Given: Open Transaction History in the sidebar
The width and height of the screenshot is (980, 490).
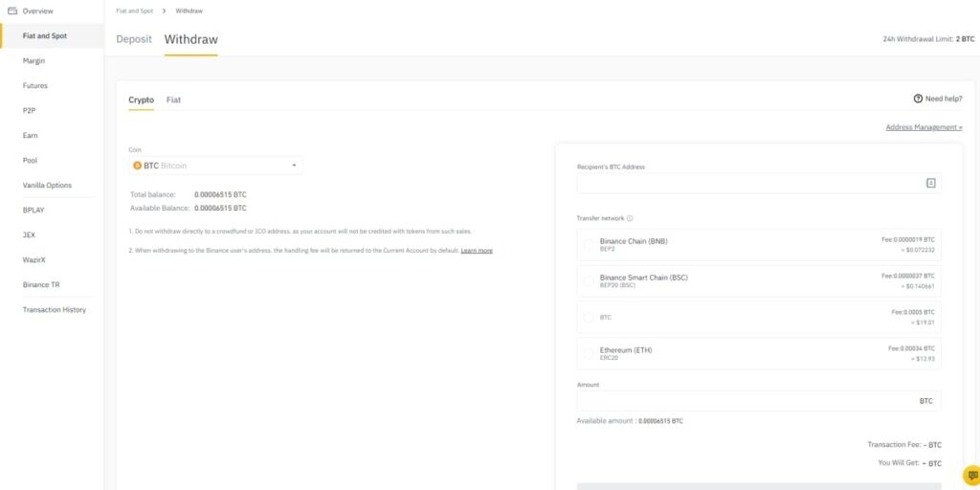Looking at the screenshot, I should click(55, 310).
